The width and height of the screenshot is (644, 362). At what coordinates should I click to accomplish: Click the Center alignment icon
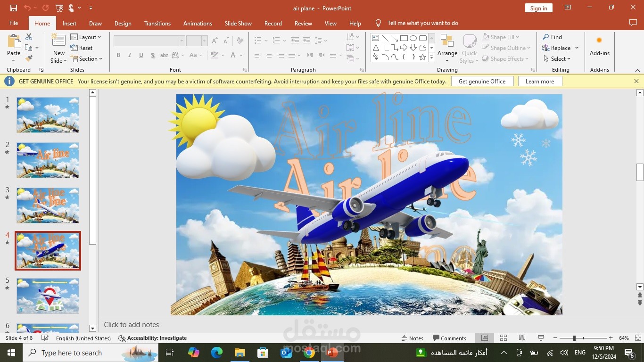pyautogui.click(x=269, y=55)
